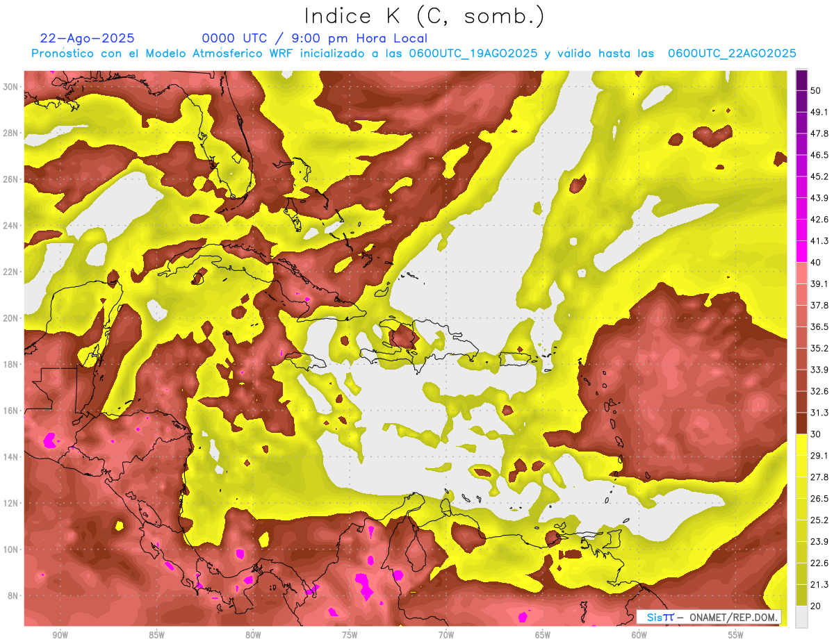Click the "85W" longitude label
Image resolution: width=834 pixels, height=644 pixels.
[x=156, y=636]
